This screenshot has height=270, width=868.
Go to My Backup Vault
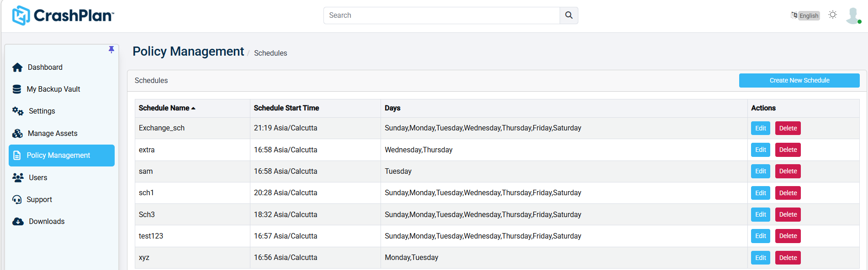tap(62, 89)
